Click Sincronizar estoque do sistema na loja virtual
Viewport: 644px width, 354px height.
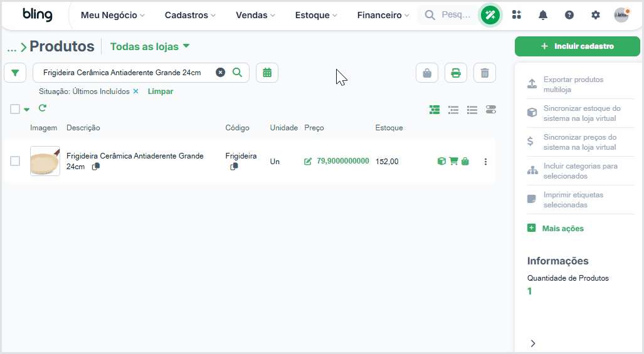[580, 113]
